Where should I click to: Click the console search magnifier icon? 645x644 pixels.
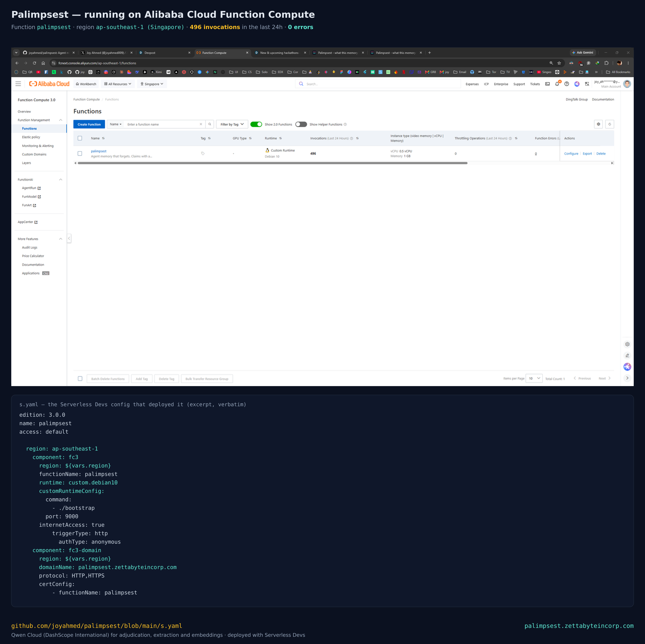pos(301,84)
